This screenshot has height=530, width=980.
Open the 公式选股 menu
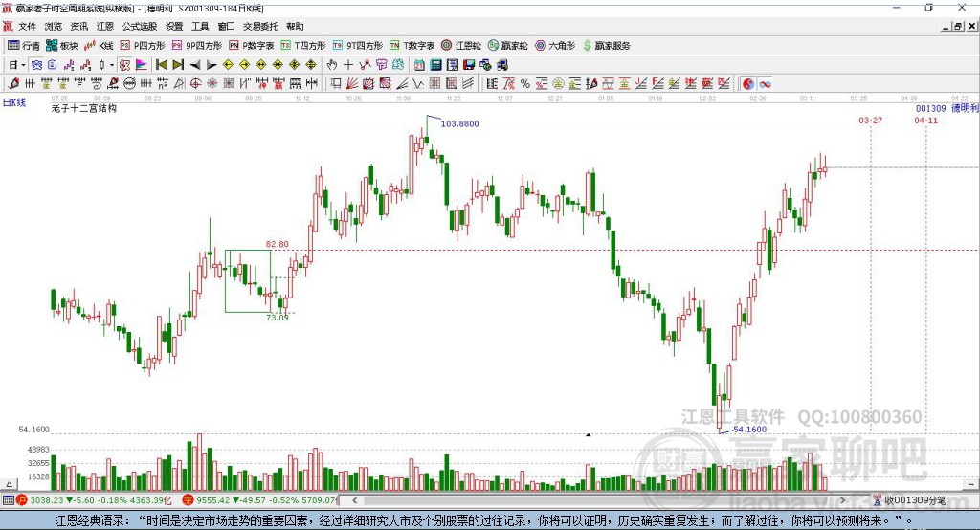point(140,26)
